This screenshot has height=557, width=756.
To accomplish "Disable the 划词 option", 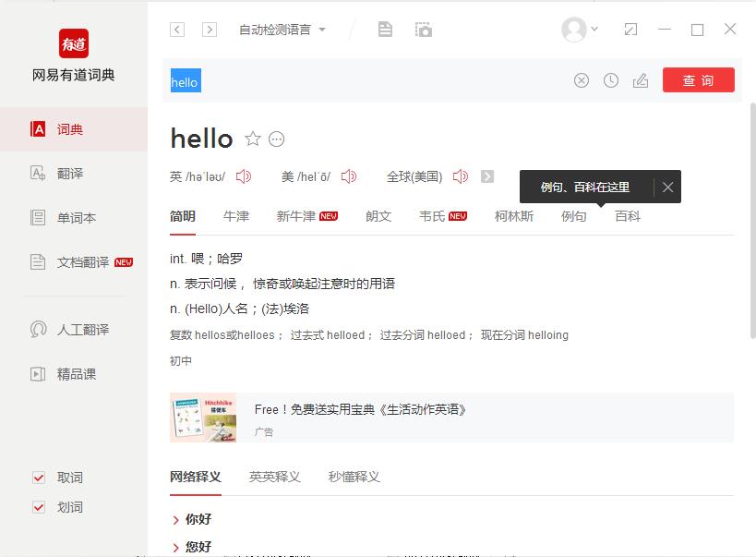I will [39, 507].
